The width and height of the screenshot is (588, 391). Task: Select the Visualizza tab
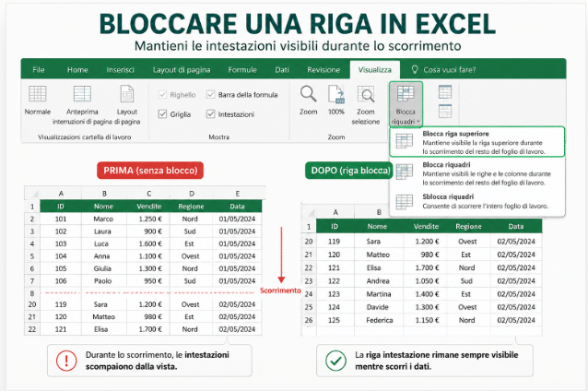tap(374, 70)
